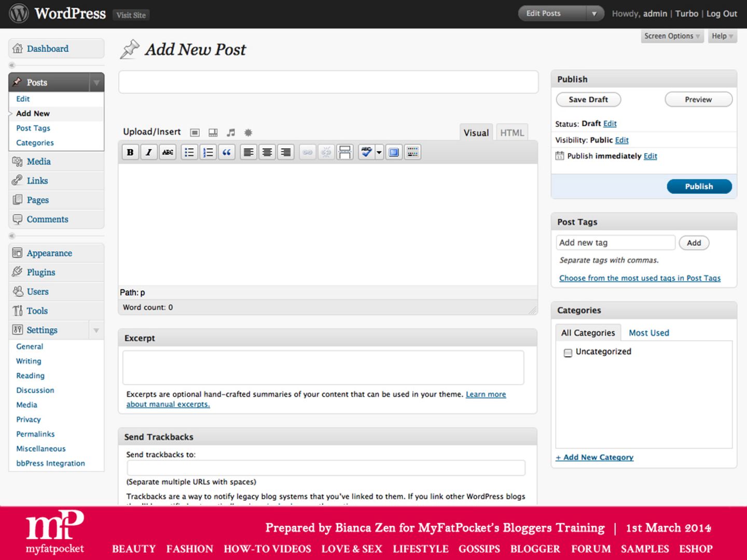This screenshot has height=560, width=747.
Task: Click Visit Site button
Action: pos(131,15)
